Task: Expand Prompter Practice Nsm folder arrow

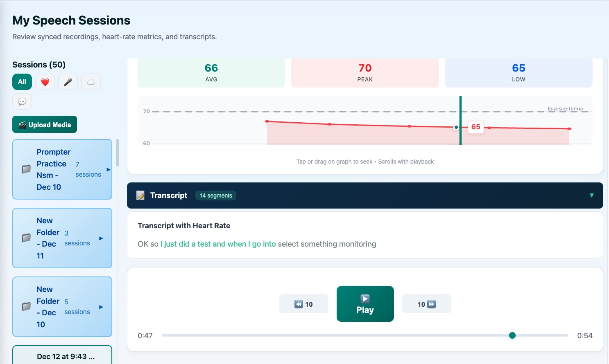Action: click(x=108, y=169)
